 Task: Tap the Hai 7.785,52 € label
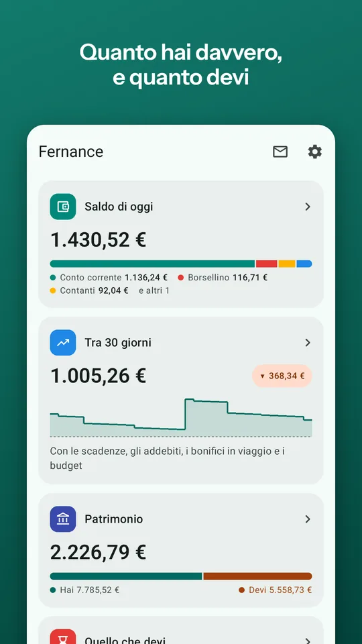pyautogui.click(x=84, y=590)
